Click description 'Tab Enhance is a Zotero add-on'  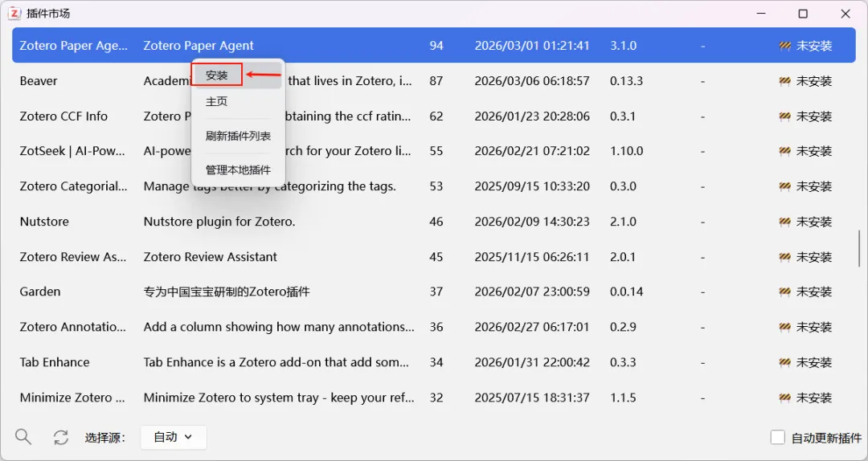(276, 362)
